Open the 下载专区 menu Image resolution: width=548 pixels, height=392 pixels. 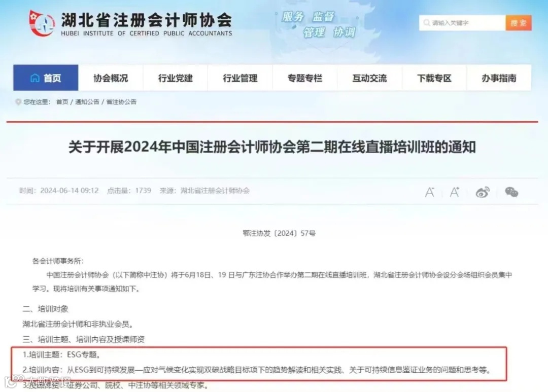[434, 78]
